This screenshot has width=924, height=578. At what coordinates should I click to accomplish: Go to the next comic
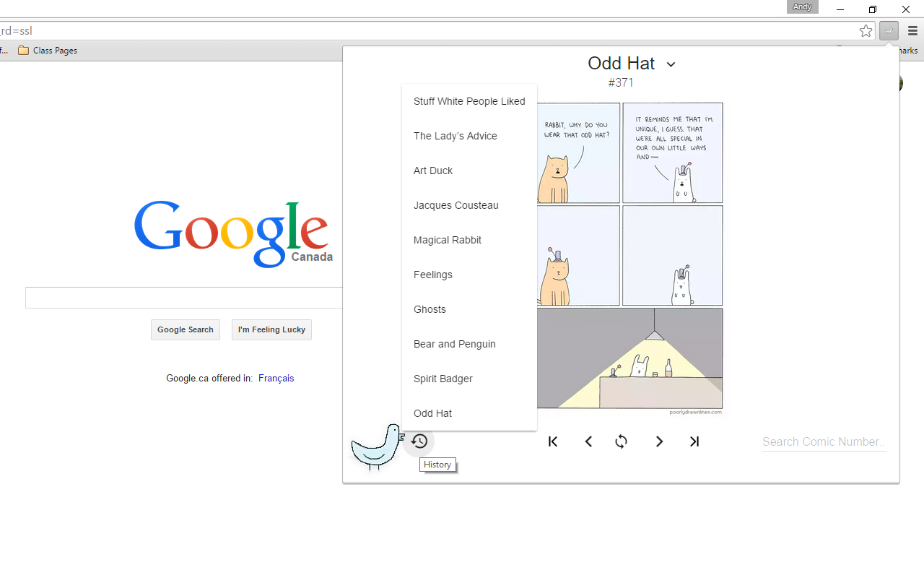point(659,441)
